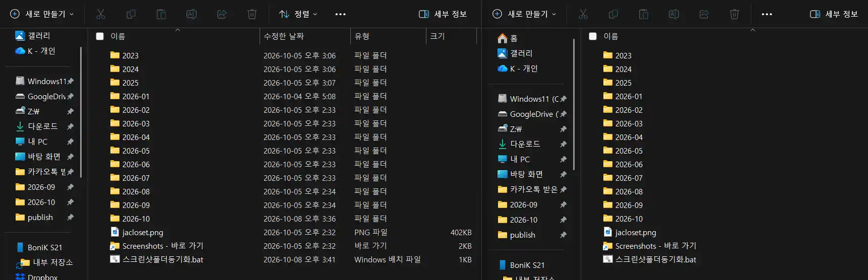This screenshot has height=280, width=868.
Task: Open 새로 만들기 menu in right window
Action: pos(525,14)
